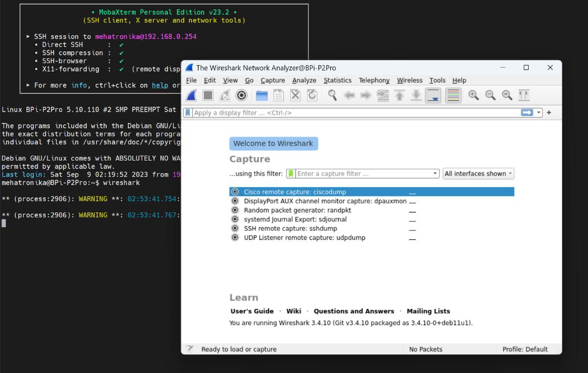Open the Analyze menu
Viewport: 588px width, 373px height.
coord(304,80)
